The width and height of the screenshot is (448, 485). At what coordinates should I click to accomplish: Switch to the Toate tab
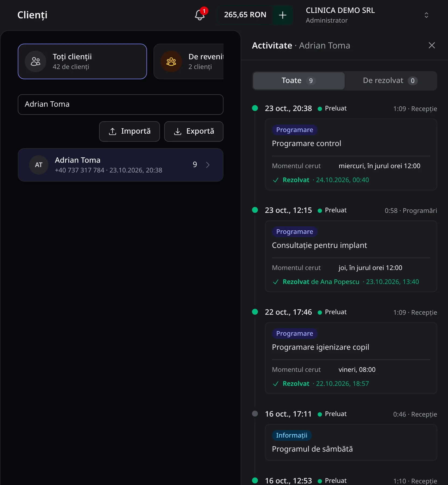[299, 81]
